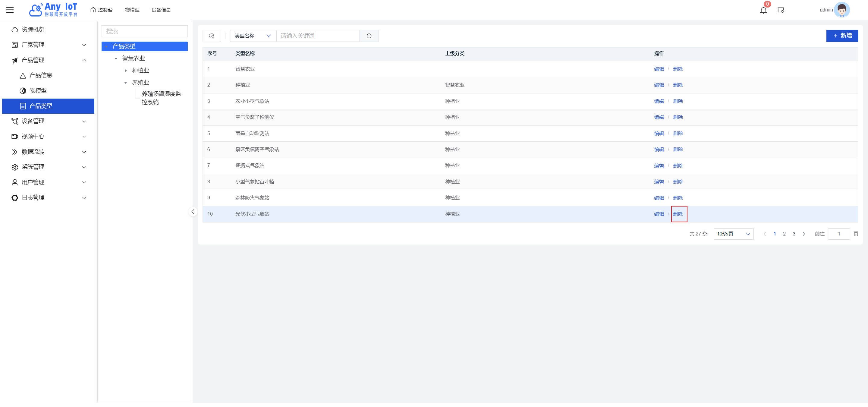The image size is (868, 407).
Task: Expand the 种植业 tree node
Action: (126, 71)
